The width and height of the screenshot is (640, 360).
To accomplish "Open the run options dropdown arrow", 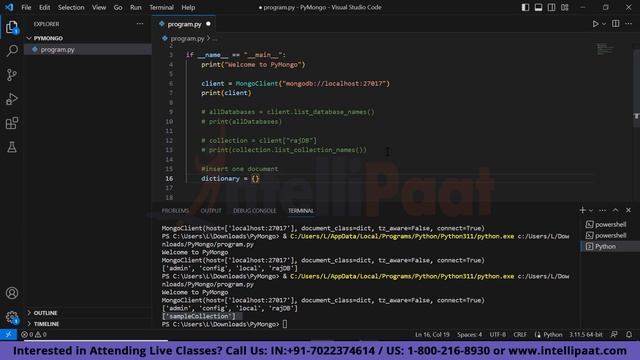I will (604, 24).
